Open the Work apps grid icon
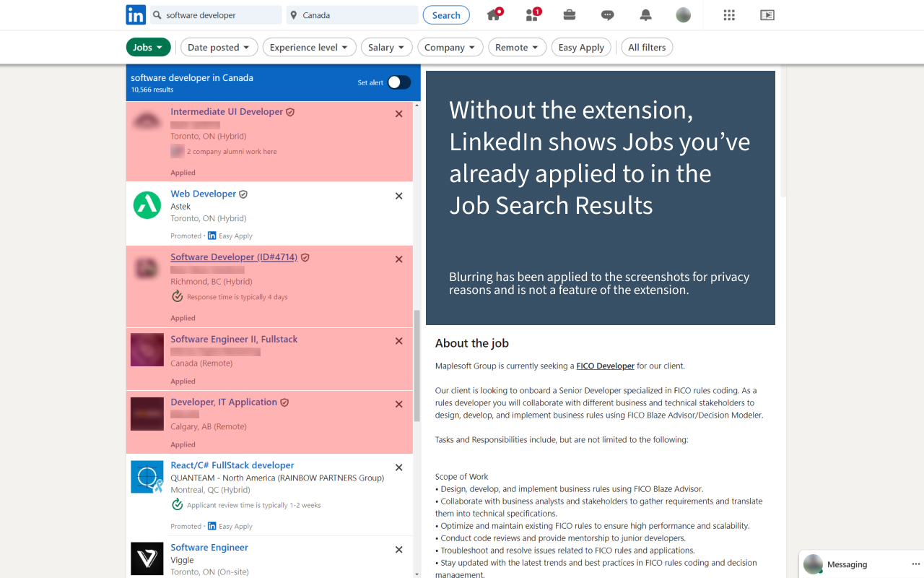The image size is (924, 578). (x=729, y=15)
